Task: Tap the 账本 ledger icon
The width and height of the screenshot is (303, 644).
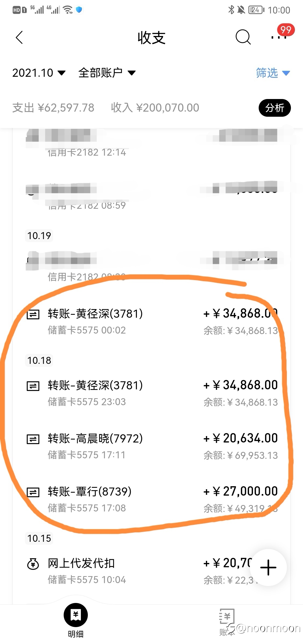Action: [227, 616]
